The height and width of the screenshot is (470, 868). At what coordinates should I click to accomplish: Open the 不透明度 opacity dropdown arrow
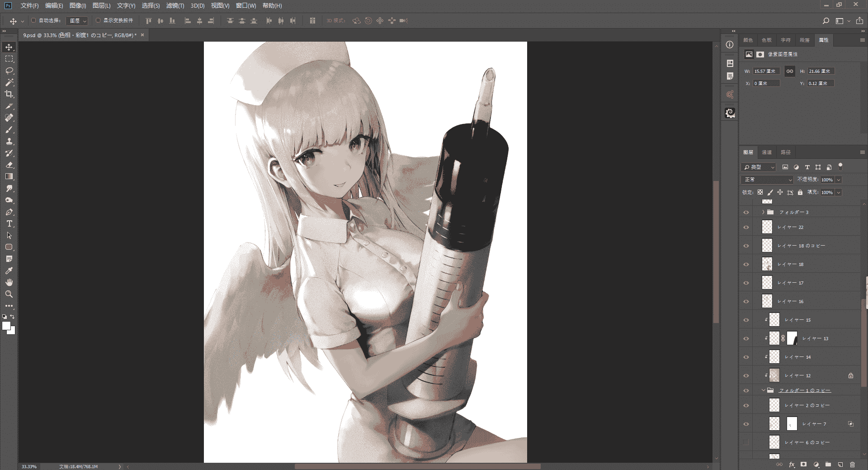[x=839, y=180]
